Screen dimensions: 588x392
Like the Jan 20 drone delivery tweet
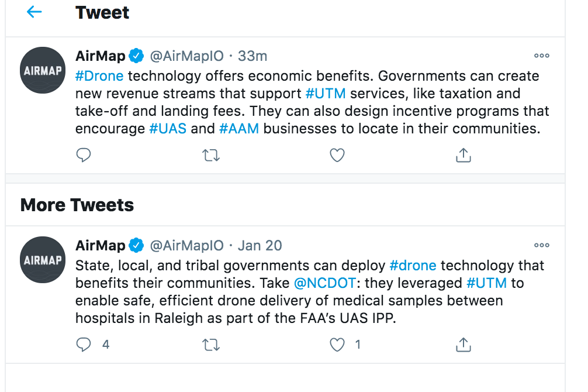tap(337, 345)
